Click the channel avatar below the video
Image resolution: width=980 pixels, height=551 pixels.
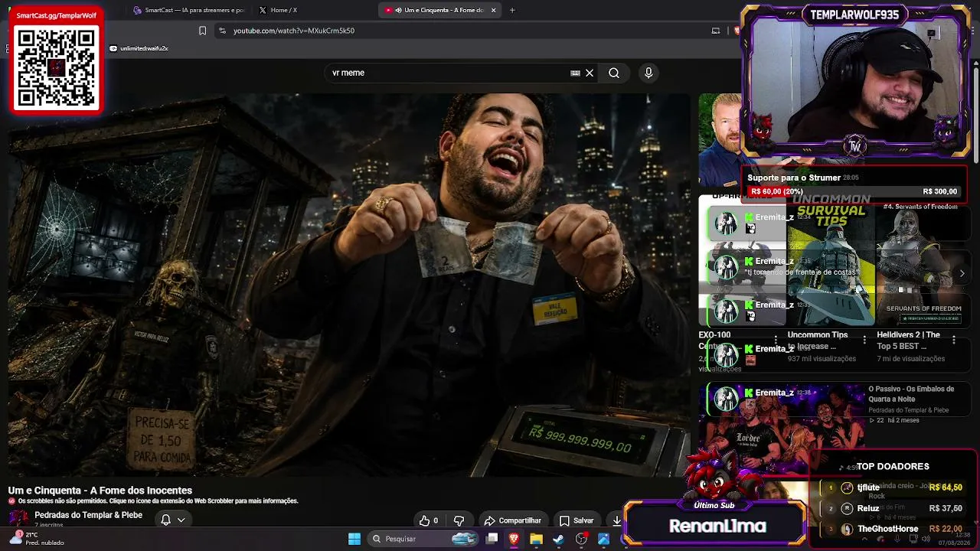coord(18,518)
